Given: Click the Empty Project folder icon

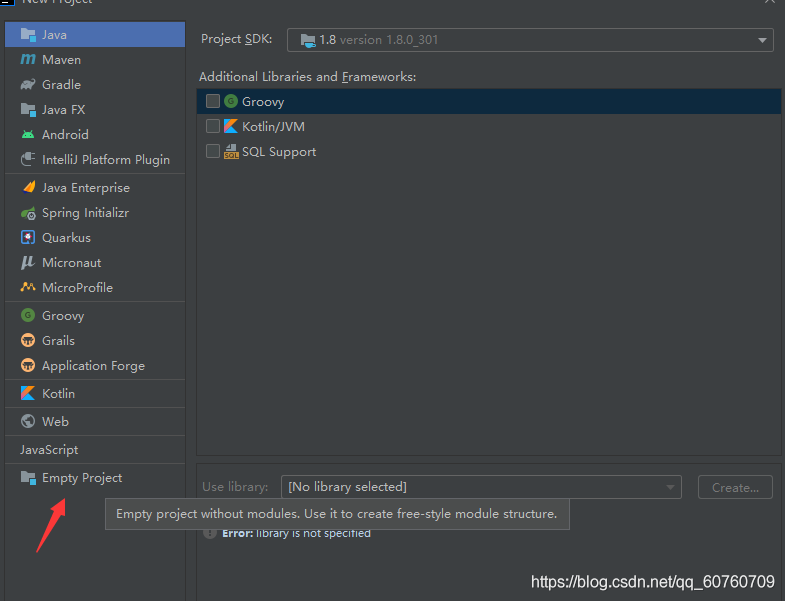Looking at the screenshot, I should click(x=28, y=478).
